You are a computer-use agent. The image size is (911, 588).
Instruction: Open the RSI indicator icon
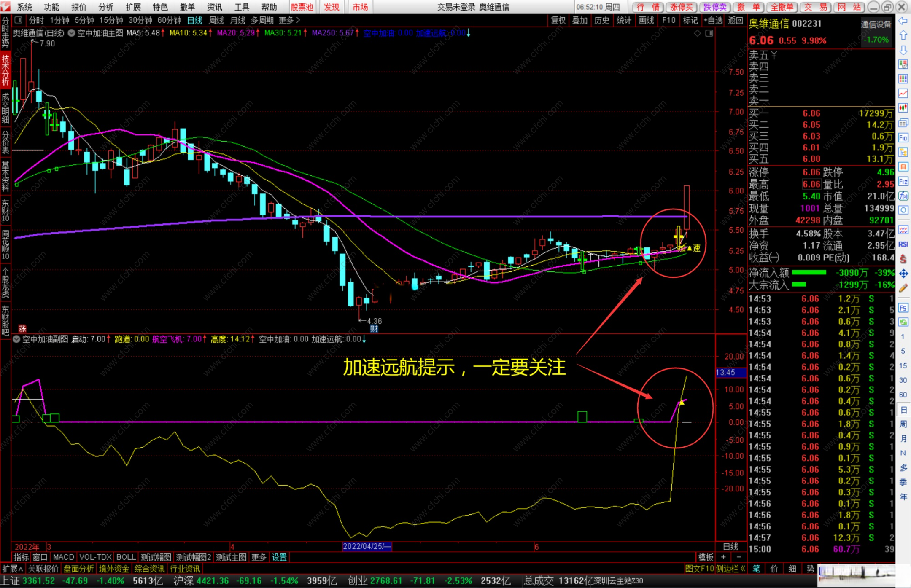point(903,244)
